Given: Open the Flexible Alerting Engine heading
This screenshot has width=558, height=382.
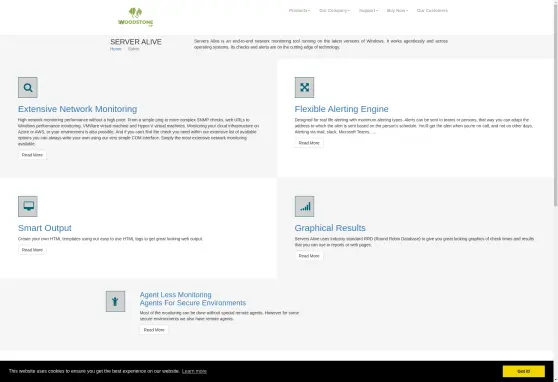Looking at the screenshot, I should tap(341, 109).
